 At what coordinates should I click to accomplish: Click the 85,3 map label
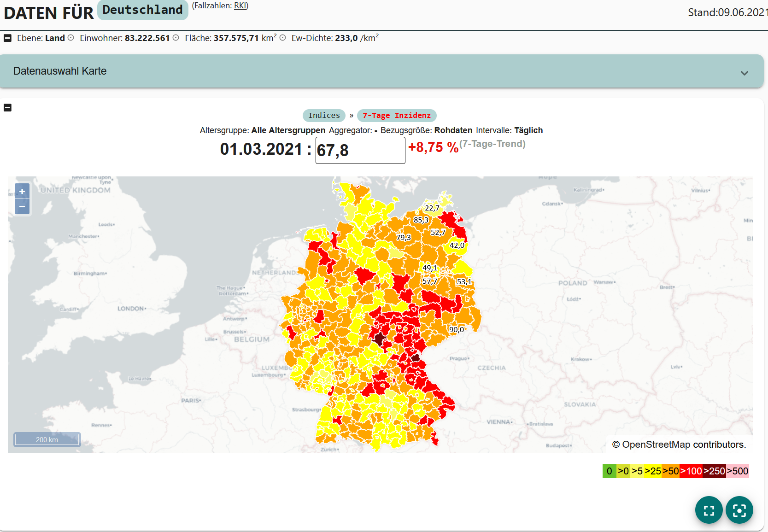pyautogui.click(x=421, y=220)
